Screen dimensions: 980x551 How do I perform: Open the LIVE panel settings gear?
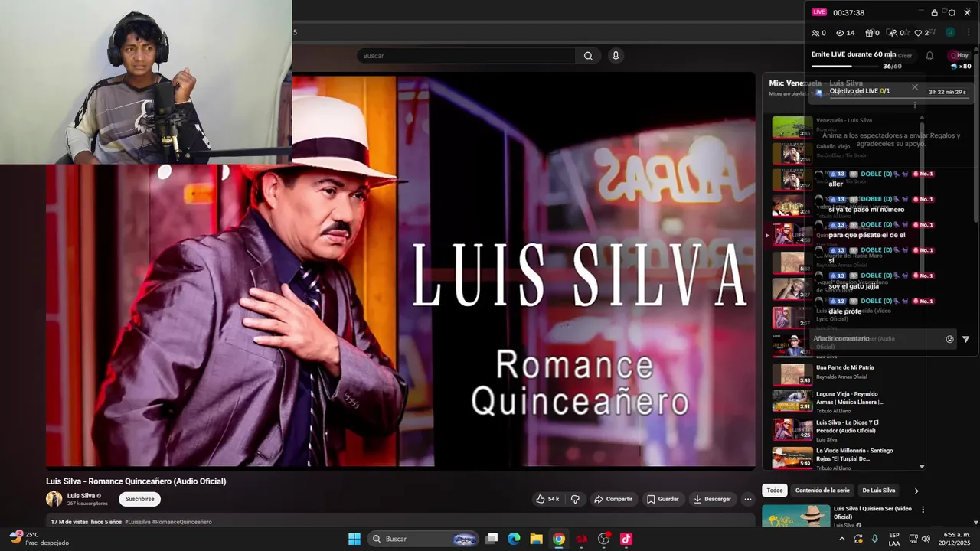pyautogui.click(x=952, y=12)
